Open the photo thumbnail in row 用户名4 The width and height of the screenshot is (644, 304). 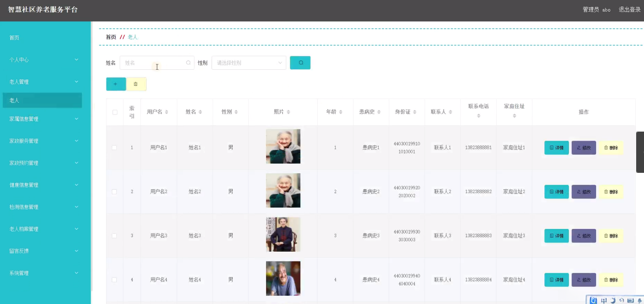(x=283, y=278)
